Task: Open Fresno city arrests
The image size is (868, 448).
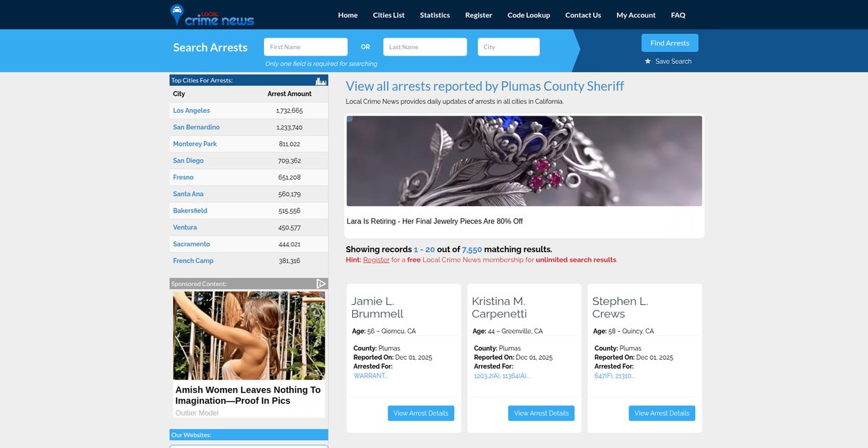Action: [183, 177]
